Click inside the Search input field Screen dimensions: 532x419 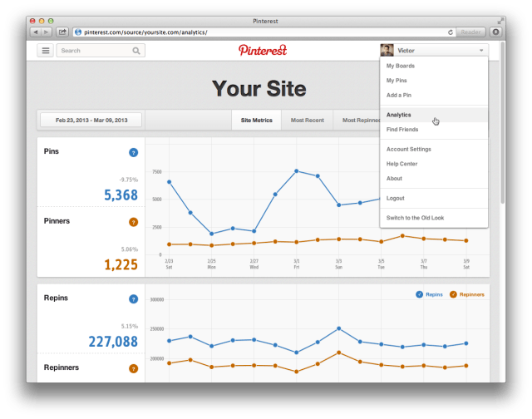[x=96, y=51]
